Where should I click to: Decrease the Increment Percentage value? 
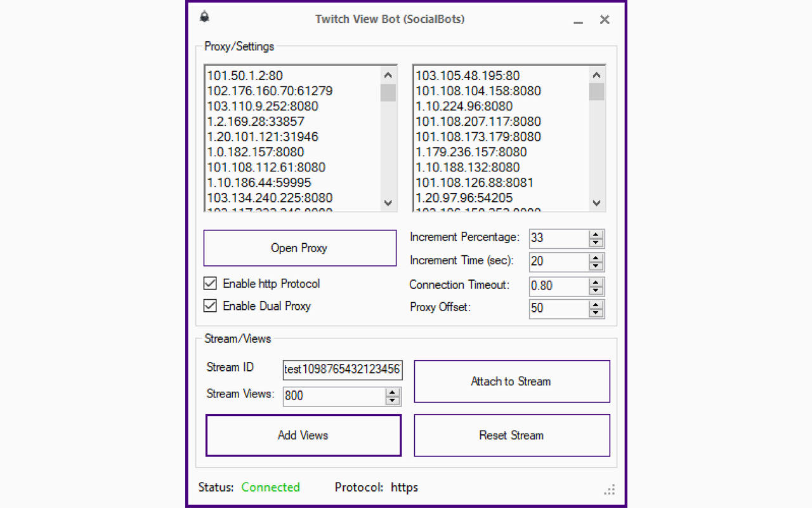pos(595,243)
